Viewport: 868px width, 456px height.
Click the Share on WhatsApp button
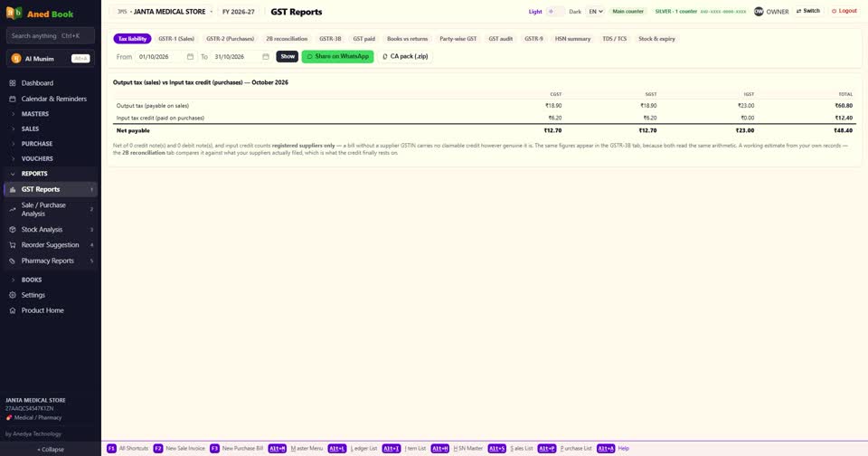coord(337,56)
